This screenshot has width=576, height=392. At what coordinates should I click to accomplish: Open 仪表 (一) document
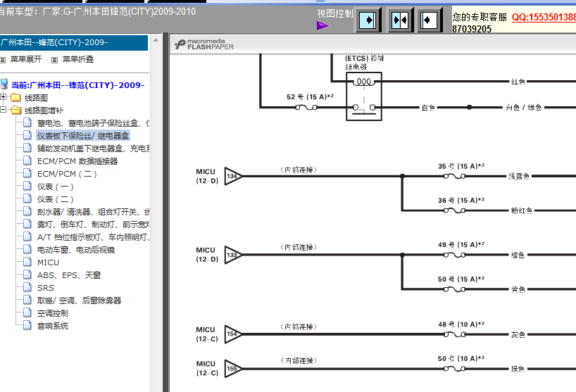pyautogui.click(x=55, y=186)
